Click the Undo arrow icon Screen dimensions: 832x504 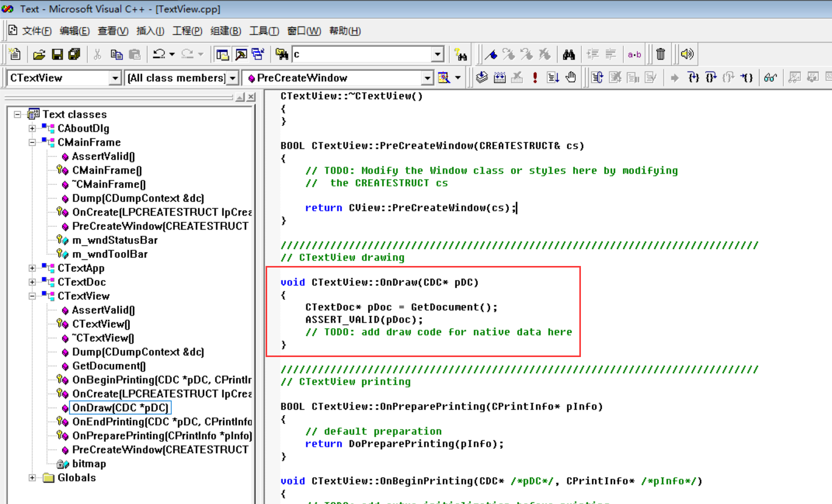[x=158, y=54]
